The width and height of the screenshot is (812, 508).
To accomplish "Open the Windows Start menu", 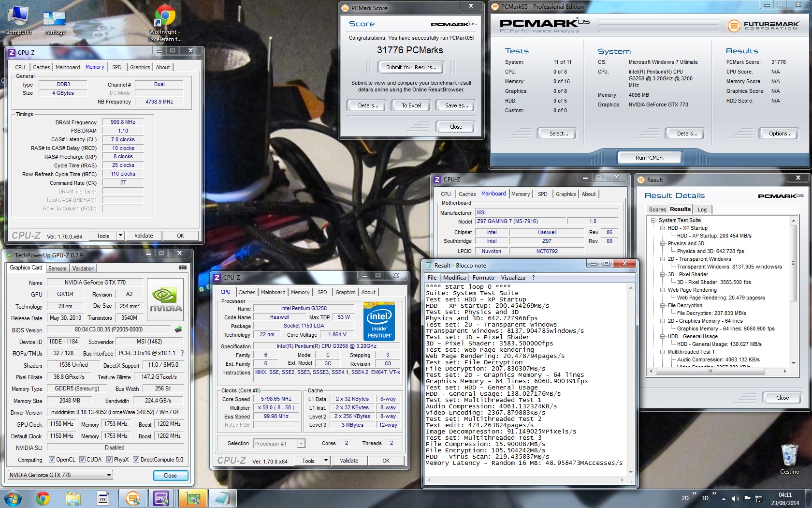I will [13, 498].
